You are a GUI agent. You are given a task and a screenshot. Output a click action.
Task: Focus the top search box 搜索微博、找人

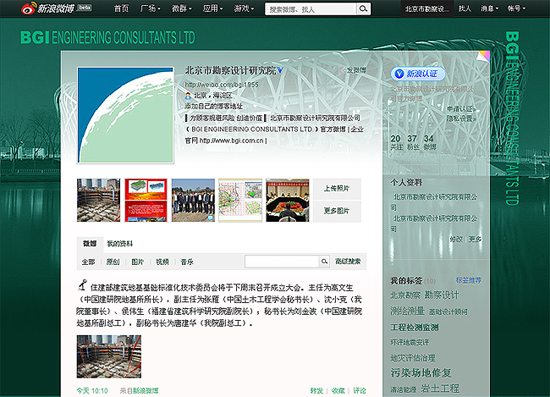pos(311,9)
